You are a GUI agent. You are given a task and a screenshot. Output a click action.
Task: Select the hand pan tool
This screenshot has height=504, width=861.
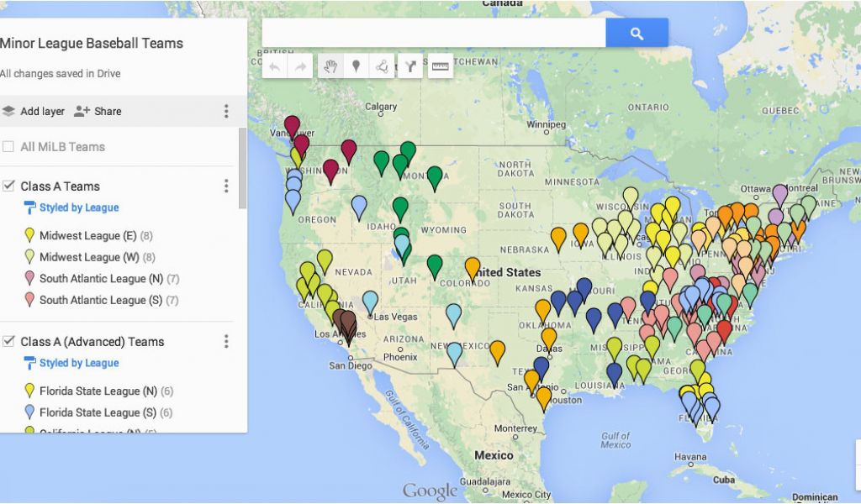click(x=330, y=66)
